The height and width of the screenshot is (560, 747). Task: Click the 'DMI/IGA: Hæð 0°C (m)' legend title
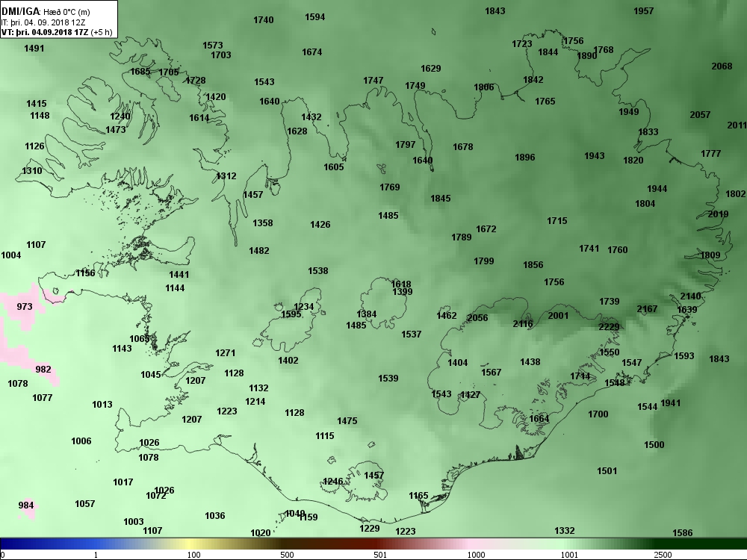[x=46, y=12]
